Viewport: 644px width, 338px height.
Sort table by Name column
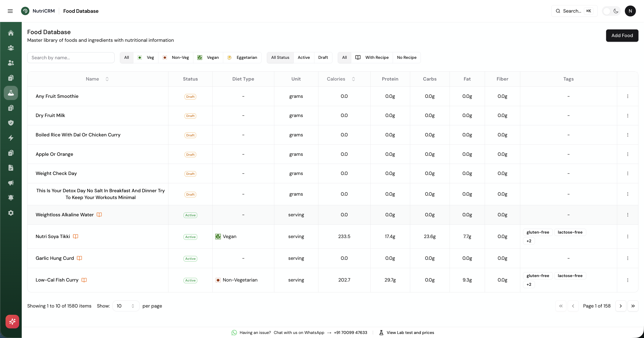pyautogui.click(x=97, y=79)
